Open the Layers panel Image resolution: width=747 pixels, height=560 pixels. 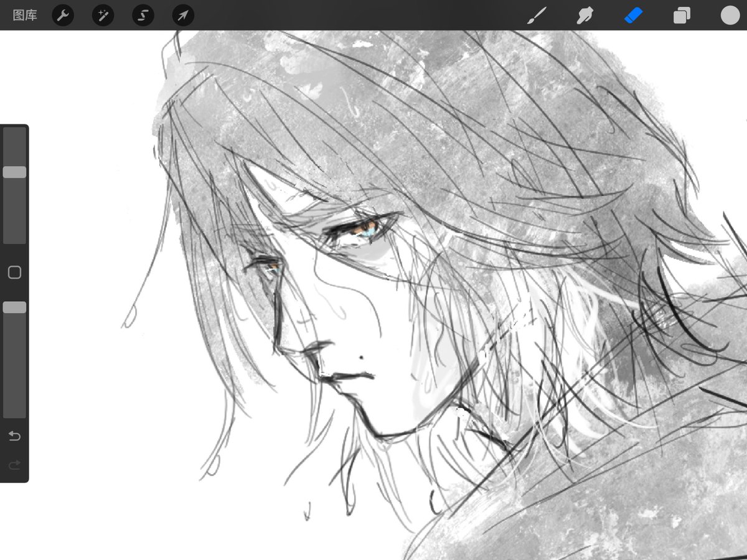click(x=682, y=15)
